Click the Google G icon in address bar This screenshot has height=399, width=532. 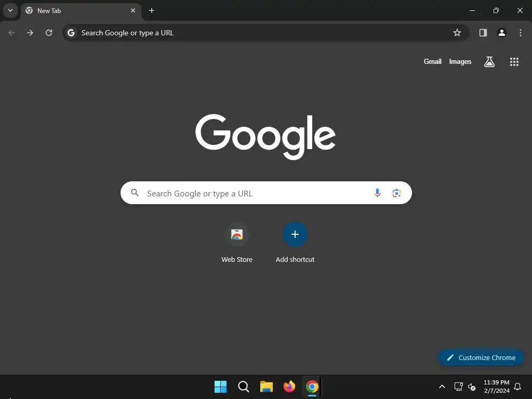pos(71,33)
